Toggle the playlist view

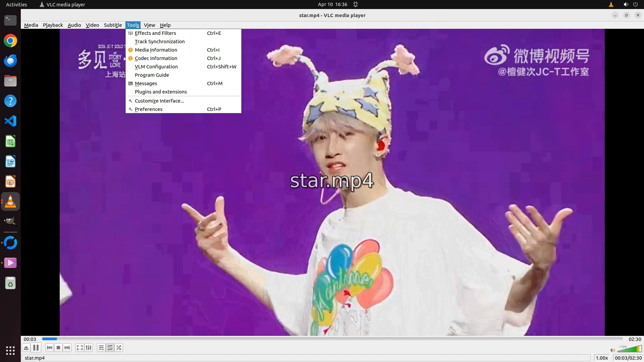(x=101, y=348)
